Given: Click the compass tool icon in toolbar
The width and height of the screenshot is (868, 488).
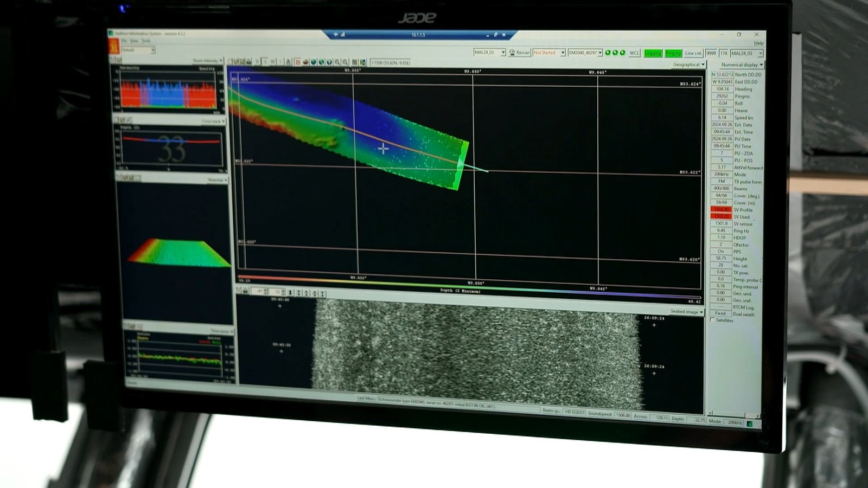Looking at the screenshot, I should coord(289,62).
